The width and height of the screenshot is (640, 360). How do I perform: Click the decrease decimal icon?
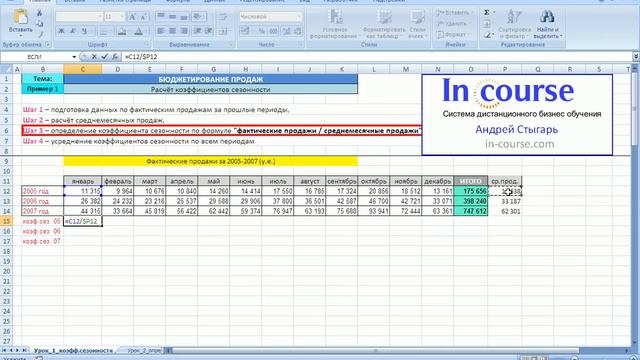[298, 31]
